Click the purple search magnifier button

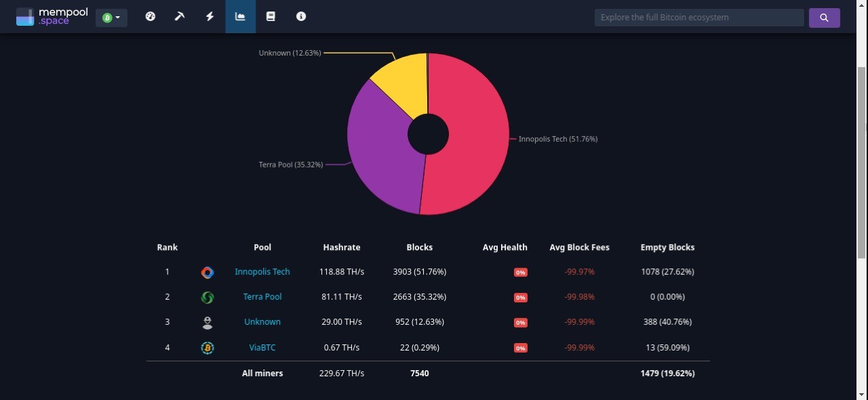(825, 18)
